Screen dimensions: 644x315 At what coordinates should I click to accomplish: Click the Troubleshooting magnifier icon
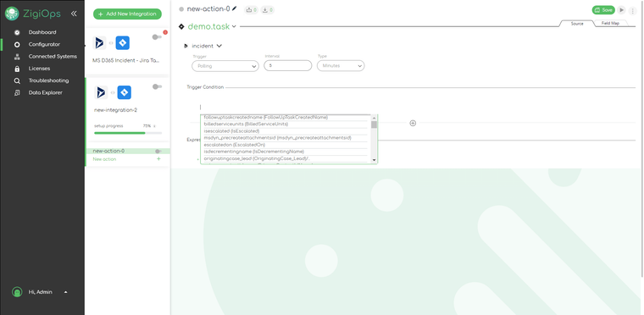17,81
